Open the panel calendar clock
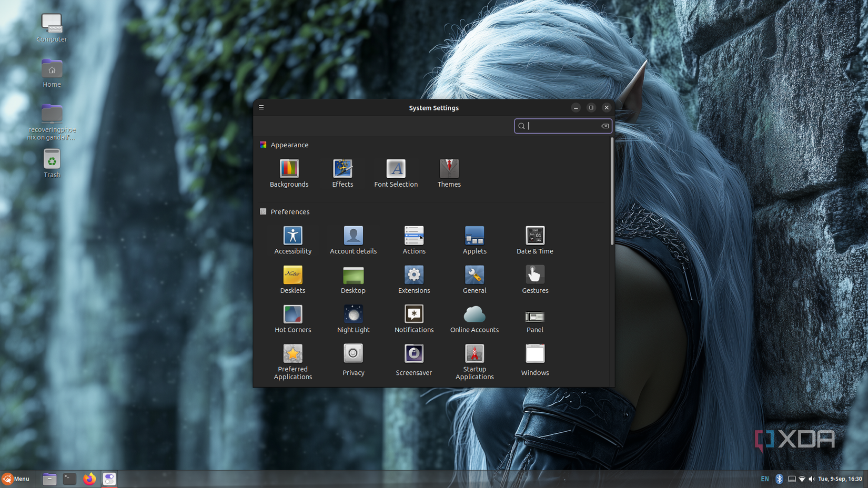868x488 pixels. point(840,479)
